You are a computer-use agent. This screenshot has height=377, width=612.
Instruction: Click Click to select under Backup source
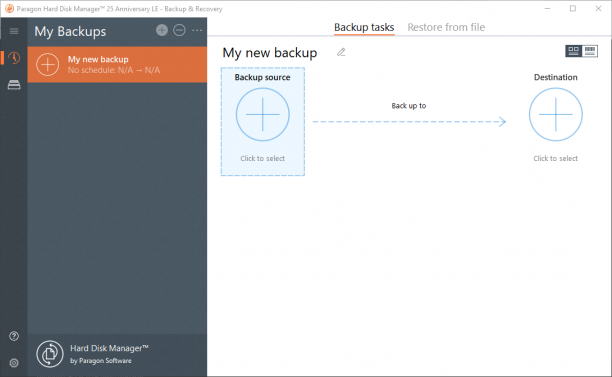262,158
